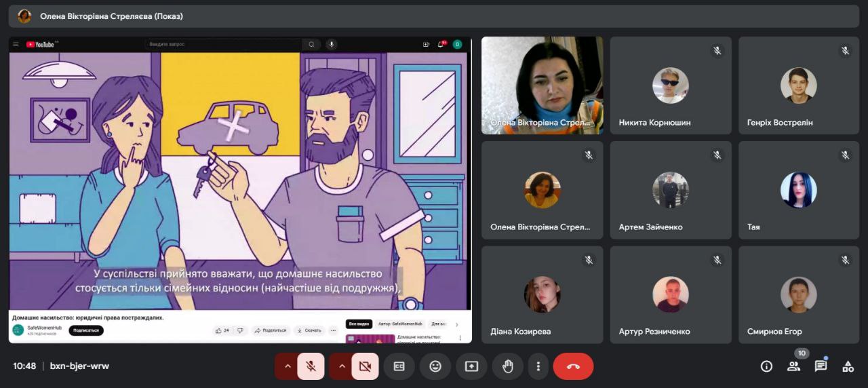Click muted mic icon on Смирнов Егор tile
Image resolution: width=868 pixels, height=388 pixels.
pos(846,260)
